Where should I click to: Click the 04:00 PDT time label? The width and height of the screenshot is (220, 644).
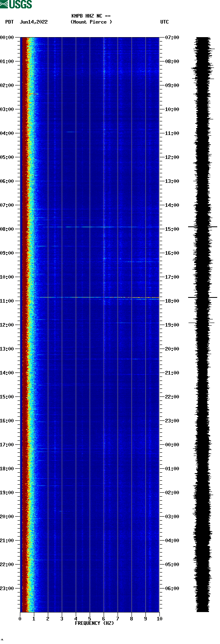(x=7, y=133)
